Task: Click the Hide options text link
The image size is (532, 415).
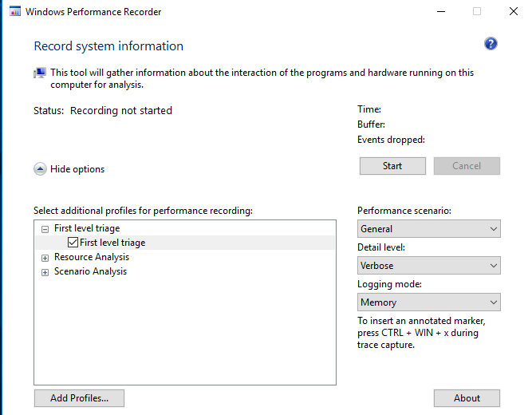Action: click(x=77, y=169)
